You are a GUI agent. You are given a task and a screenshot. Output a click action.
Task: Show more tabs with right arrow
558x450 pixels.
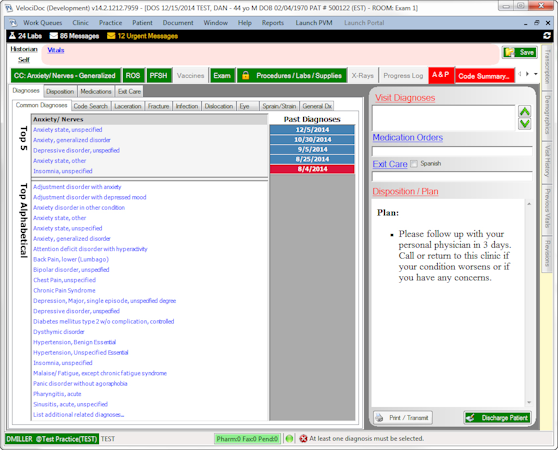click(x=527, y=74)
